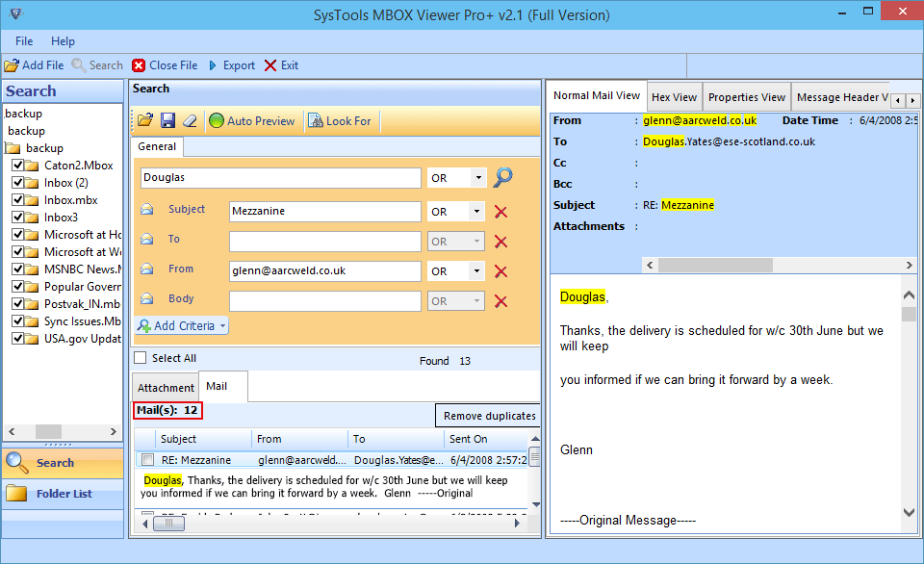Viewport: 924px width, 564px height.
Task: Click the Search pane magnifier icon at bottom left
Action: click(16, 463)
